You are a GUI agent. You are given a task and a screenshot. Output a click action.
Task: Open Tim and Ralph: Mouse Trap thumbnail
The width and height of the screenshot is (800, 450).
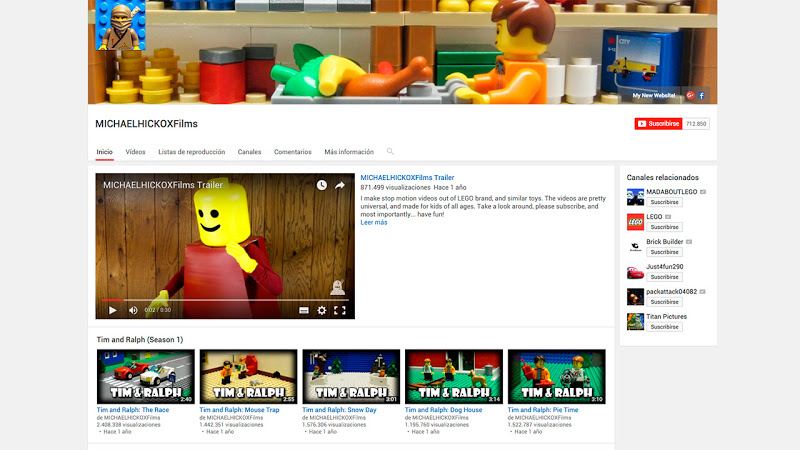[x=248, y=377]
